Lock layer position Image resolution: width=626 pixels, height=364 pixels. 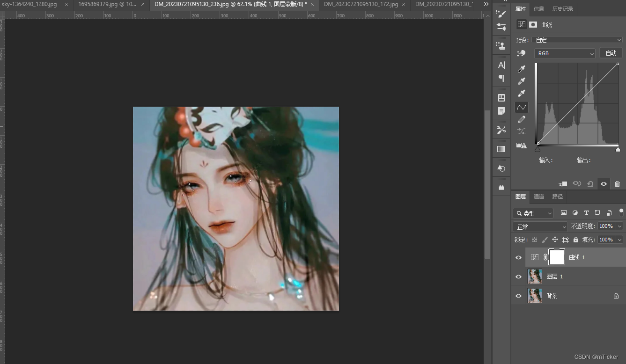tap(555, 240)
